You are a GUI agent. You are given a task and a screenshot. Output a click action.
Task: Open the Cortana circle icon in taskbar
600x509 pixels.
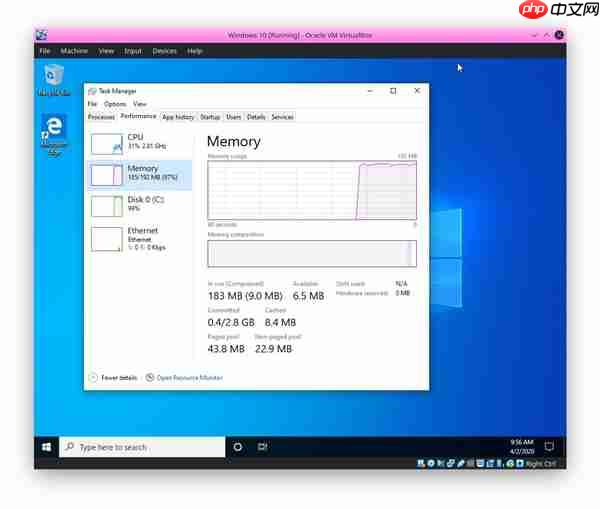238,447
